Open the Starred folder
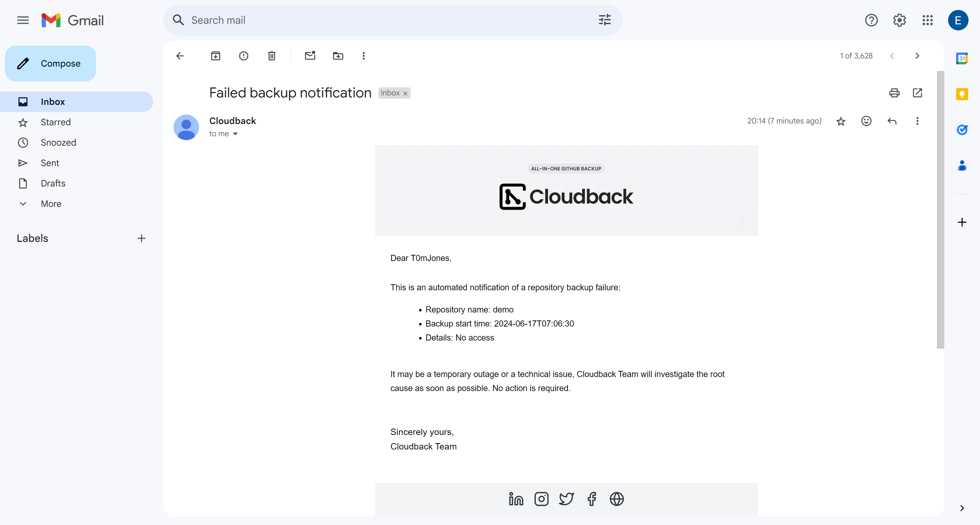Viewport: 980px width, 525px height. click(77, 122)
